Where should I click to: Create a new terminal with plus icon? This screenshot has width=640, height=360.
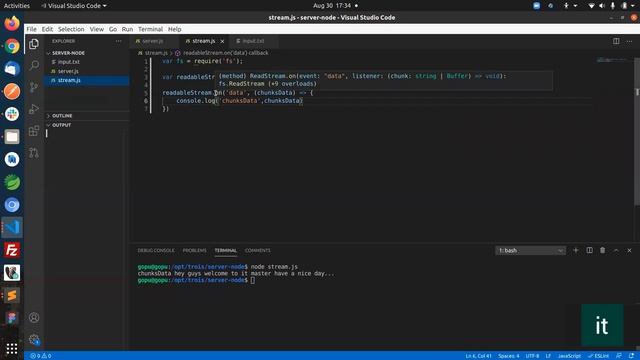click(x=576, y=250)
